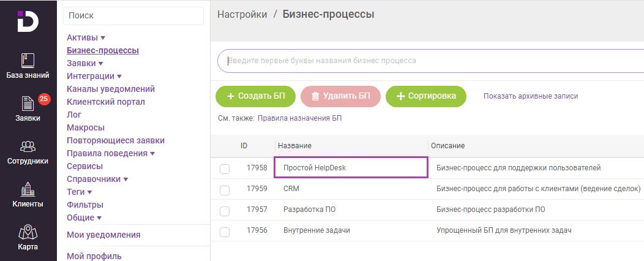Open the Сотрудники people icon
644x261 pixels.
pos(28,146)
